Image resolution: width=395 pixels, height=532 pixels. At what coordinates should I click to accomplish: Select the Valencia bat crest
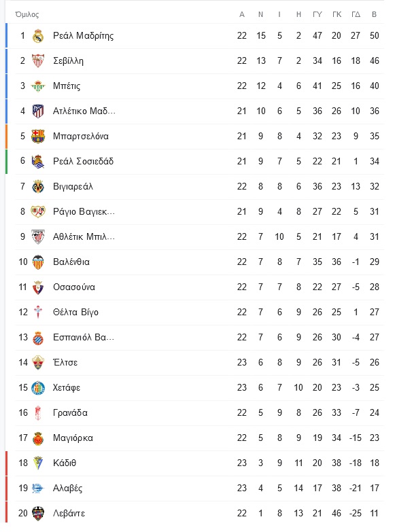click(38, 262)
